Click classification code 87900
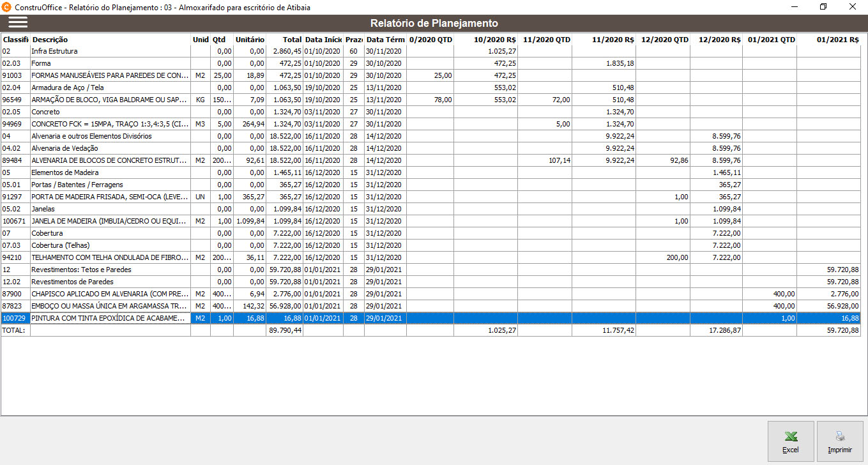 pos(13,294)
